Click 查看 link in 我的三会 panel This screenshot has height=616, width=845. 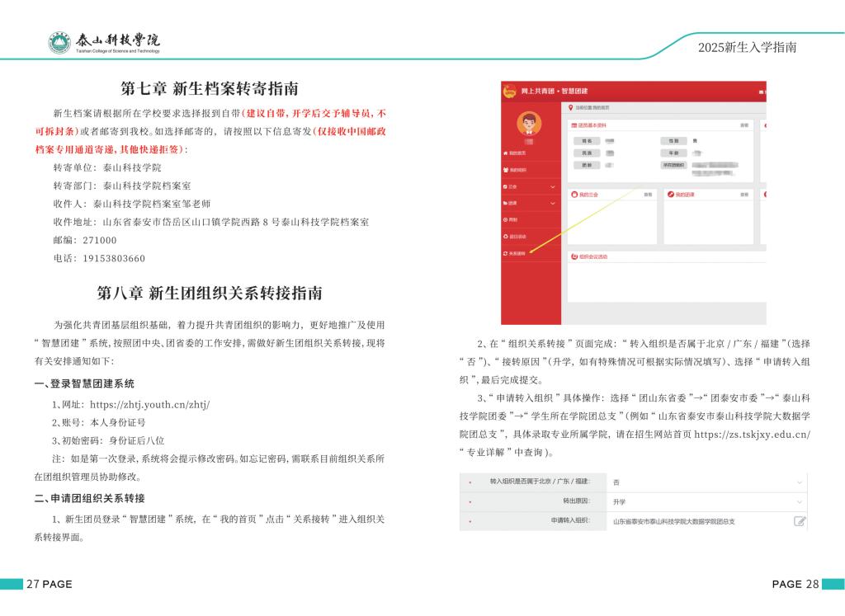tap(649, 195)
